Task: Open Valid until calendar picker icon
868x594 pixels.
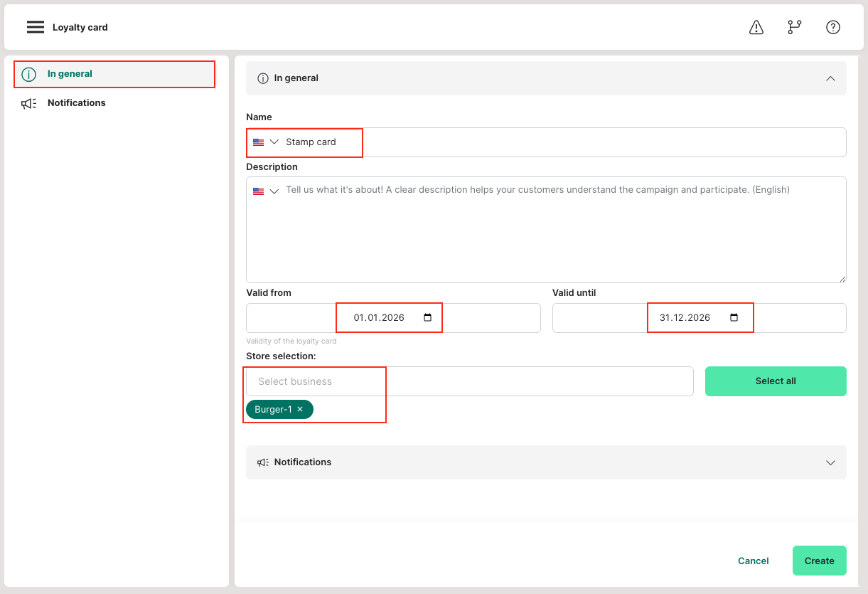Action: pos(734,318)
